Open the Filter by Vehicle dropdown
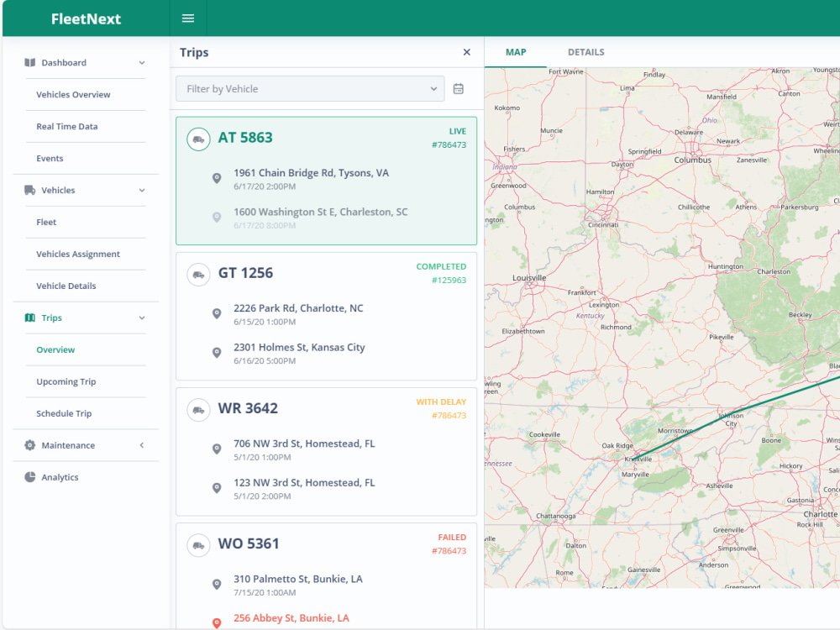 click(310, 89)
